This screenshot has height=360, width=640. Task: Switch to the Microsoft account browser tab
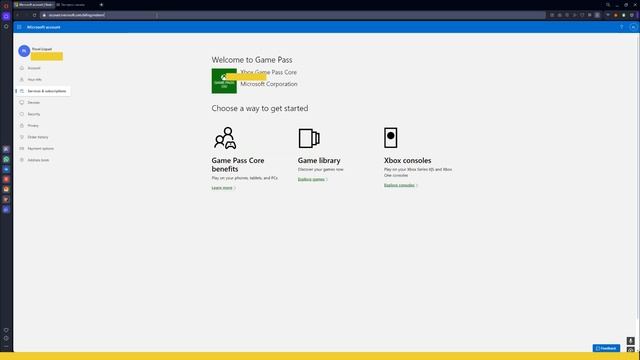pyautogui.click(x=34, y=5)
